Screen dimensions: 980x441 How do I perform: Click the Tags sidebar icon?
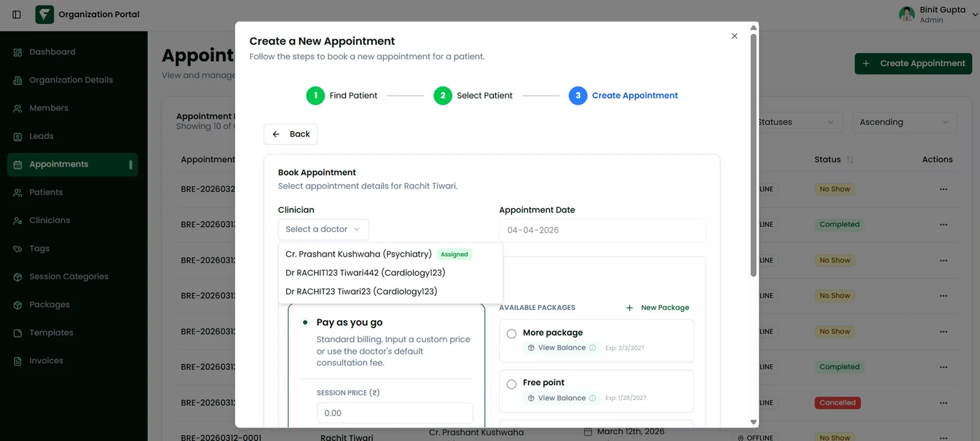18,249
